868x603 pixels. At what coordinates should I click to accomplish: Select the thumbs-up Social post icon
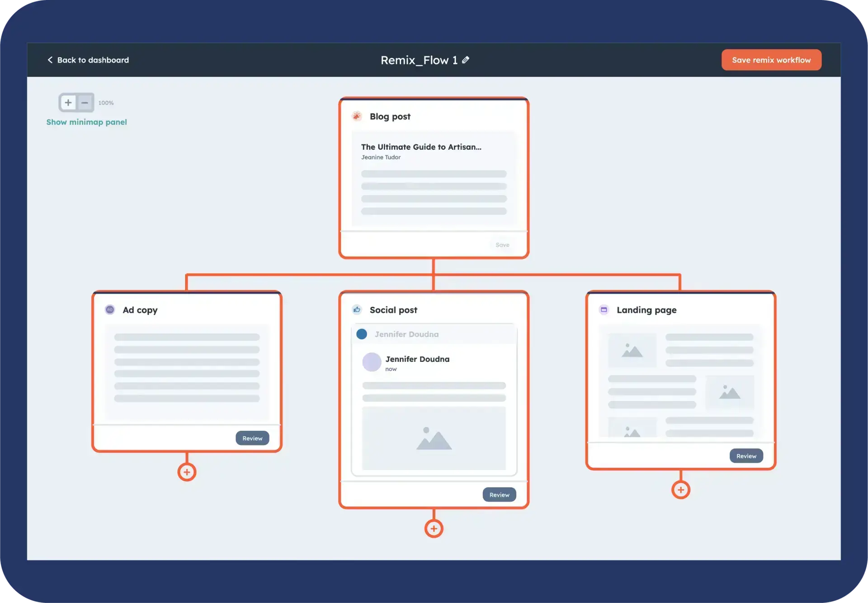[x=357, y=309]
